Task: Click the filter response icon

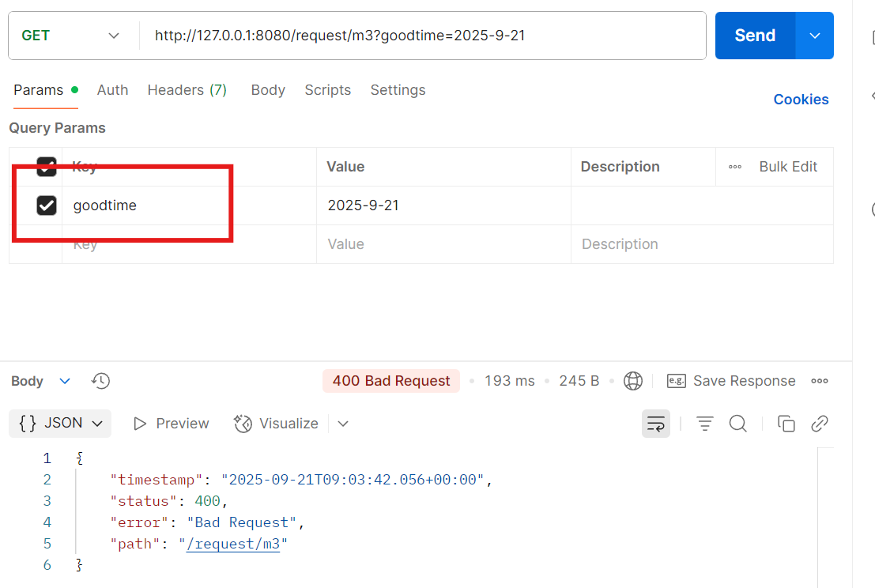Action: pyautogui.click(x=705, y=424)
